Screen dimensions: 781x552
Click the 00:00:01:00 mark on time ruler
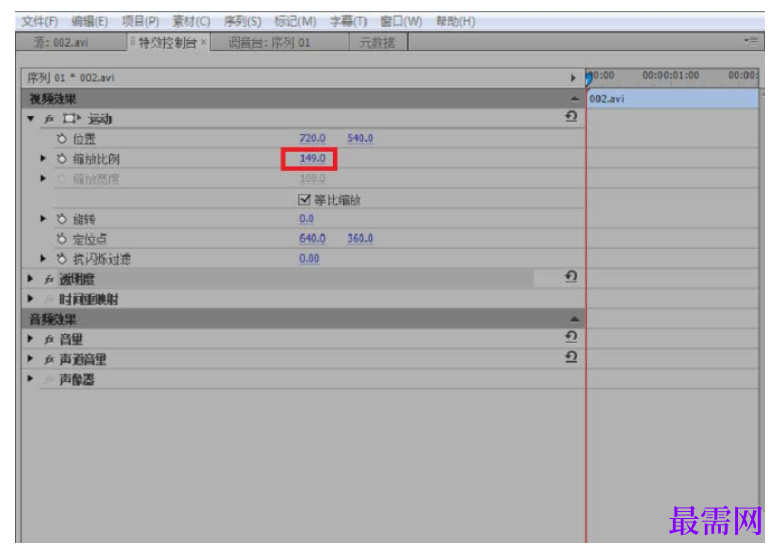tap(670, 75)
